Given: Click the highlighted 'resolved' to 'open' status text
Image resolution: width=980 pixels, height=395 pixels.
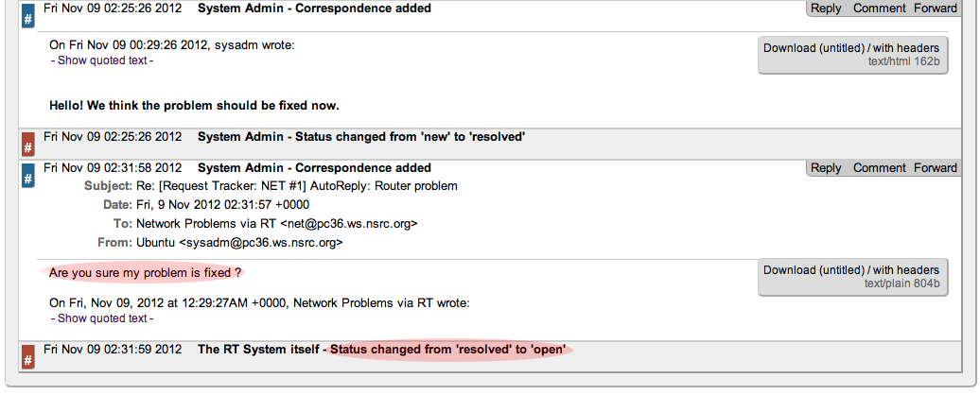Looking at the screenshot, I should pyautogui.click(x=447, y=350).
